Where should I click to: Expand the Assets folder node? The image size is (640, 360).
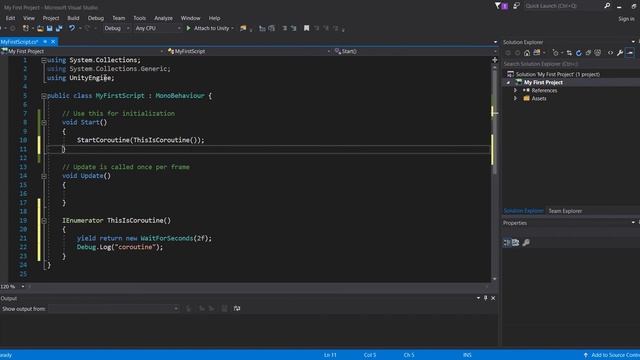[515, 98]
